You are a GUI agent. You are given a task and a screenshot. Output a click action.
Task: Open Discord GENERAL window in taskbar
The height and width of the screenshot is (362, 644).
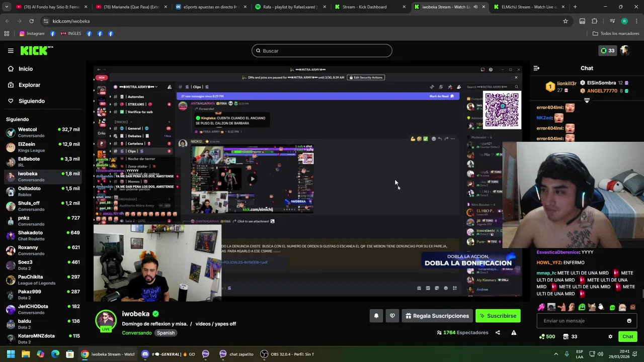[x=168, y=354]
